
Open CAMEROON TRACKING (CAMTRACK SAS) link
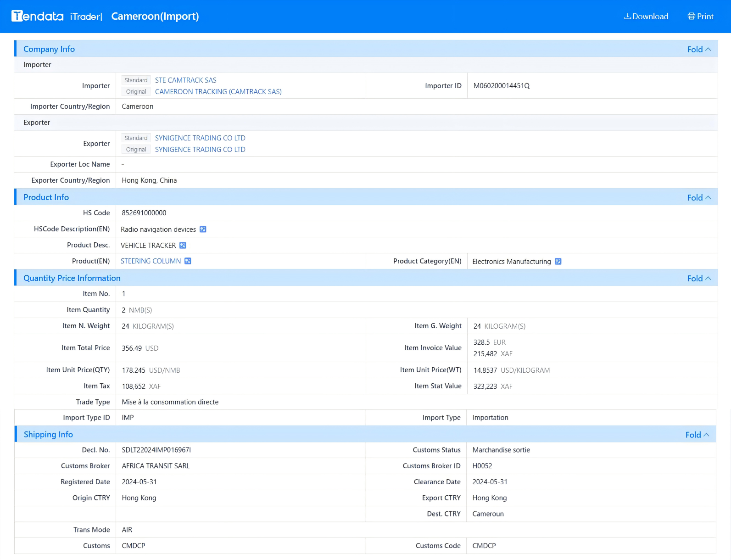pyautogui.click(x=218, y=91)
